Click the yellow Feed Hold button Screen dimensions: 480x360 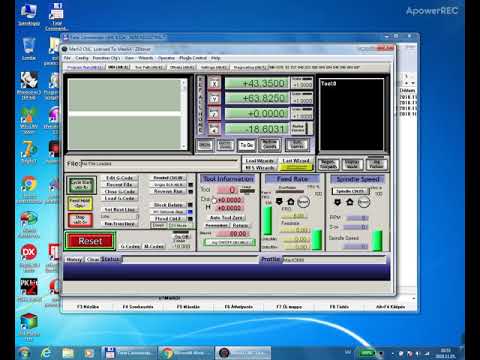[x=80, y=203]
